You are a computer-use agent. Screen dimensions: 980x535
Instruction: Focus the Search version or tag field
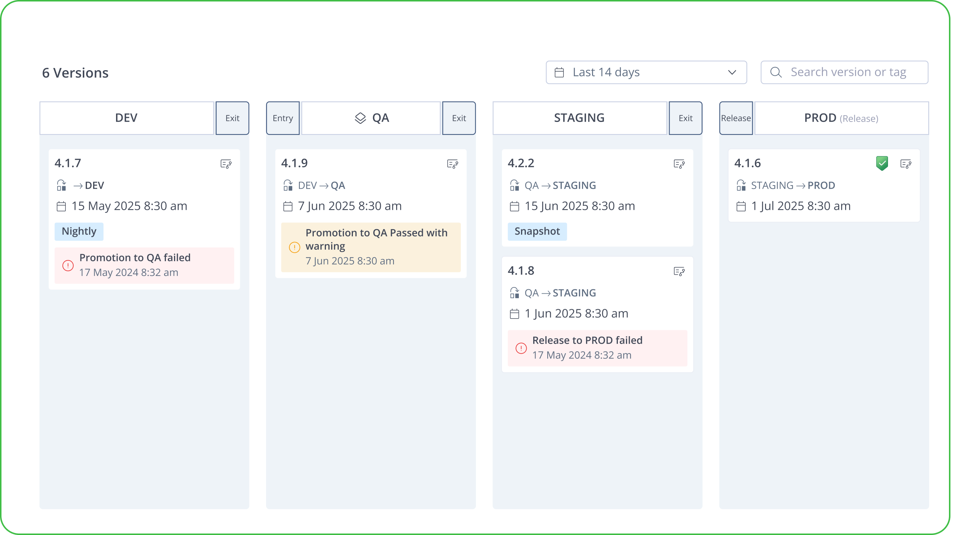tap(844, 72)
